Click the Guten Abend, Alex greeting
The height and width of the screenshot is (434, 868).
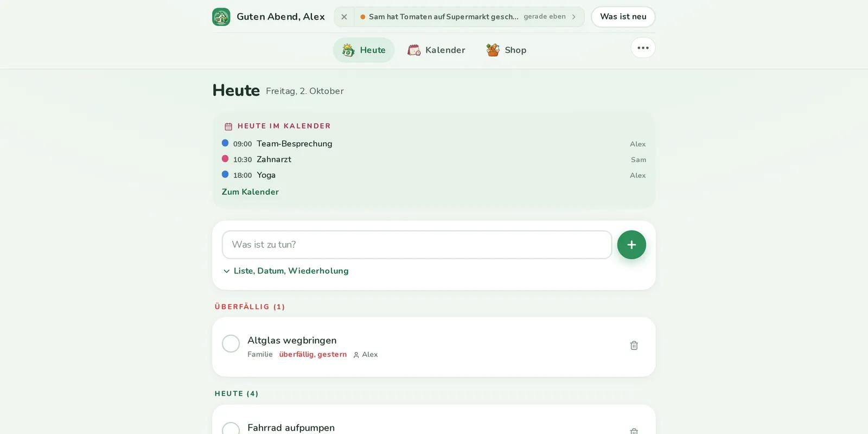280,17
